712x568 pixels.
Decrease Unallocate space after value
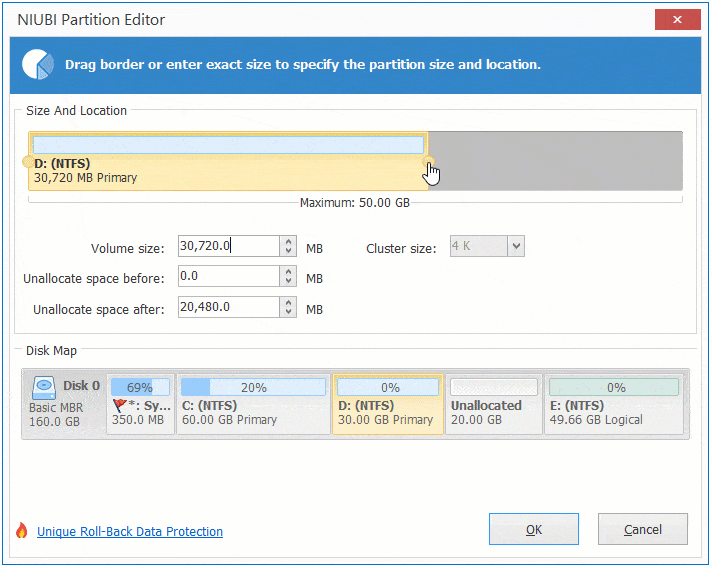click(289, 313)
